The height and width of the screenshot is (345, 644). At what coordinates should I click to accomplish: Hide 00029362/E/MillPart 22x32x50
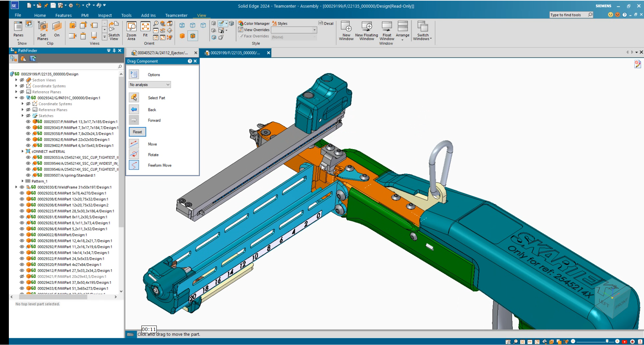(x=28, y=140)
